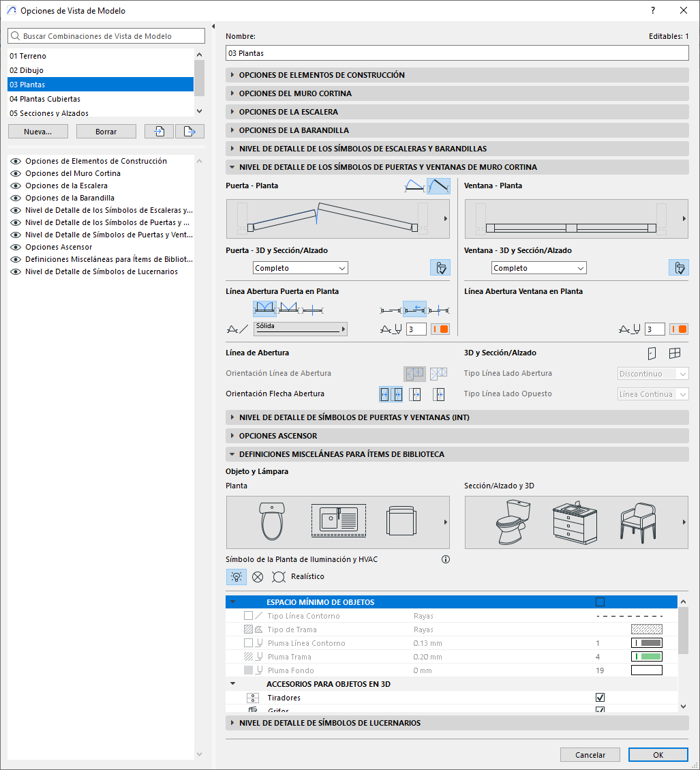Click the import combination icon beside Borrar

[159, 132]
